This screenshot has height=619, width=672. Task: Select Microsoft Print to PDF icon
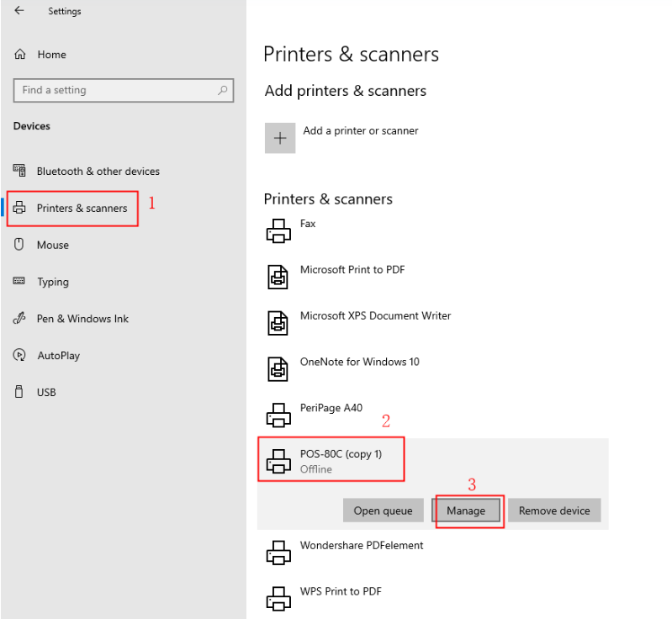278,277
